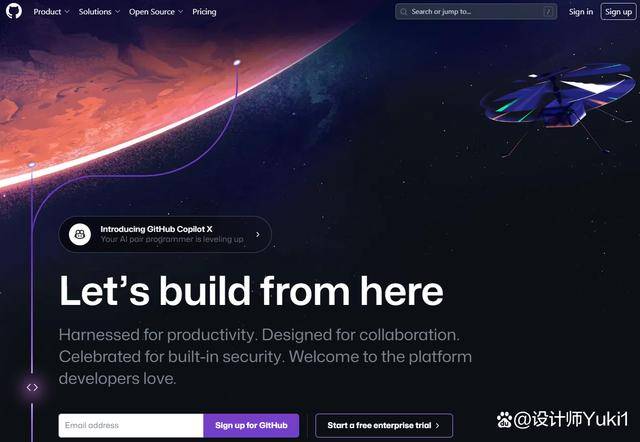Click the helicopter drone illustration
Image resolution: width=640 pixels, height=442 pixels.
click(x=558, y=106)
